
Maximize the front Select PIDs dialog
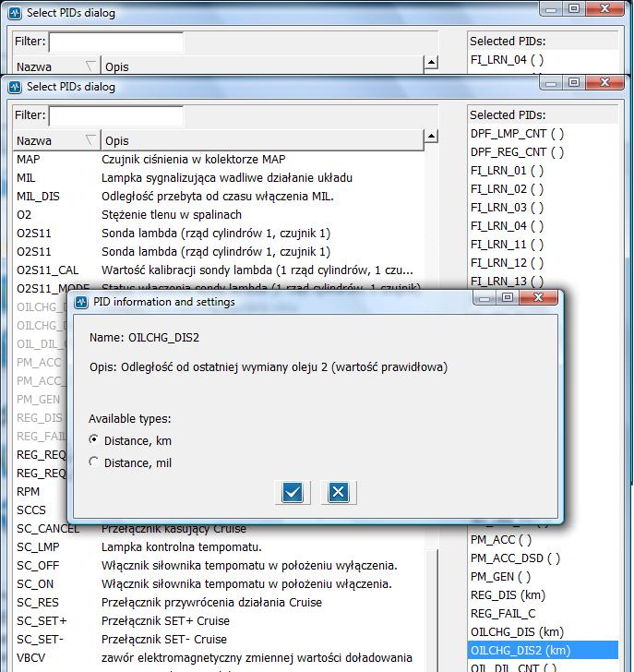tap(574, 84)
